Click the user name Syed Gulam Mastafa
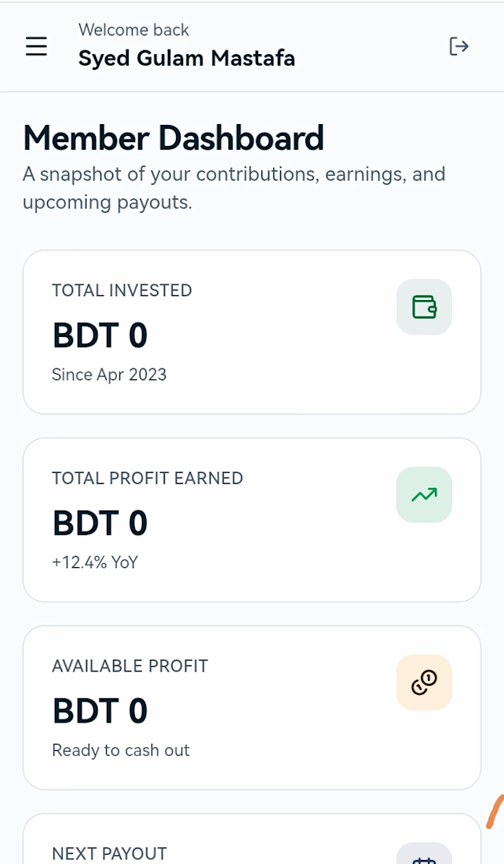504x864 pixels. coord(187,58)
